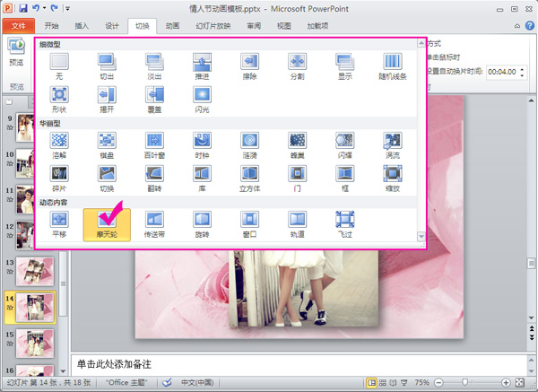538x392 pixels.
Task: Select slide 15 thumbnail
Action: tap(35, 344)
